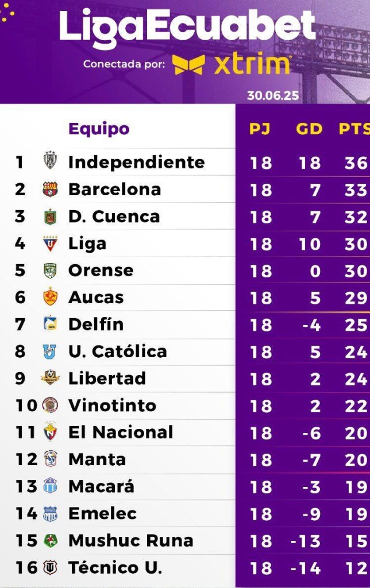
Task: Click the Técnico U. team name
Action: click(115, 567)
